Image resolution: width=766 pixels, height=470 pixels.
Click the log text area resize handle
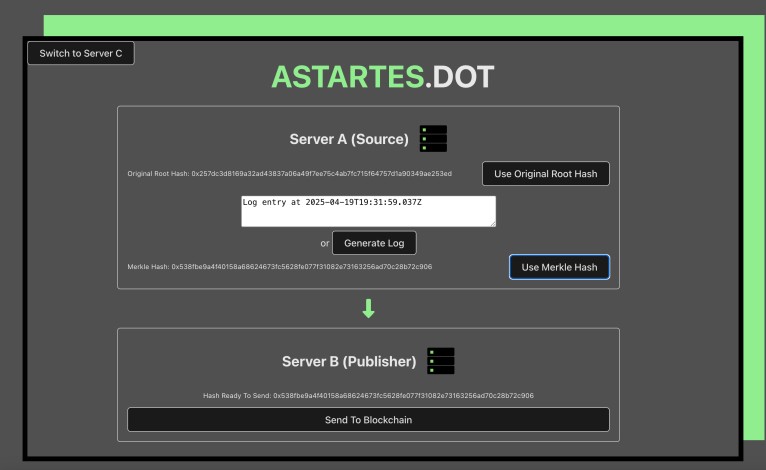pos(492,223)
